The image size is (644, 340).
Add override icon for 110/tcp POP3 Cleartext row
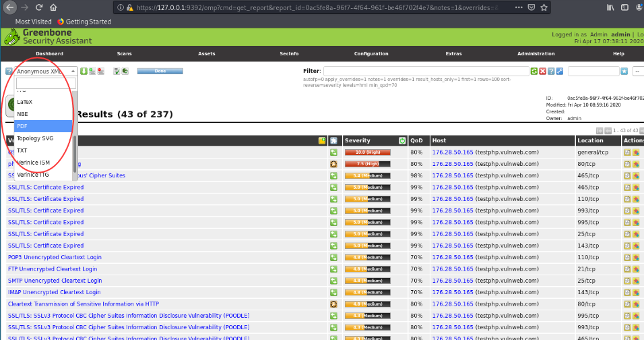[636, 258]
